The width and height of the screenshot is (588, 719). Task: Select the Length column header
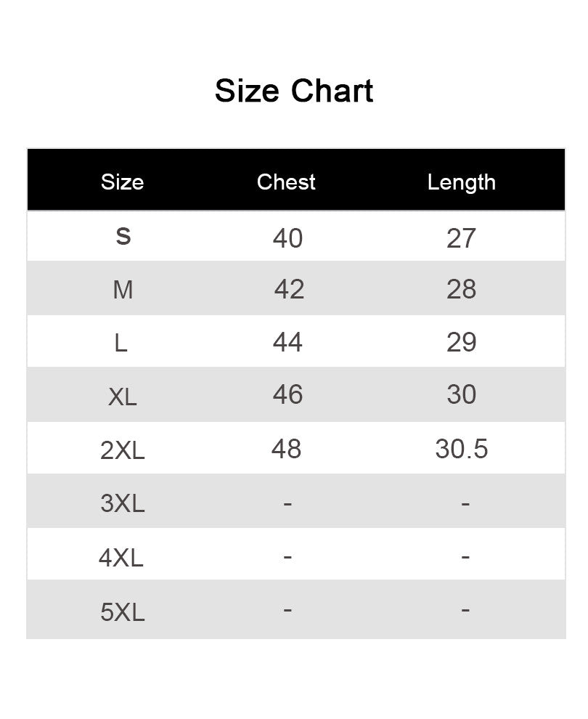pyautogui.click(x=462, y=183)
